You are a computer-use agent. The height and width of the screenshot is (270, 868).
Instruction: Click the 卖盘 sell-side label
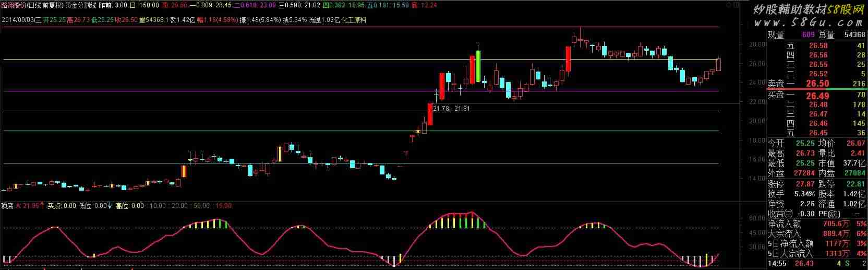(776, 84)
